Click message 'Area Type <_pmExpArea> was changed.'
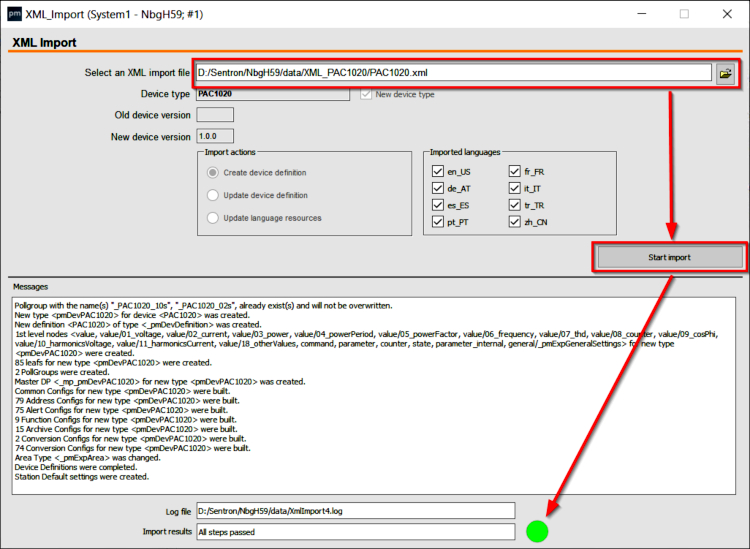750x549 pixels. click(88, 457)
